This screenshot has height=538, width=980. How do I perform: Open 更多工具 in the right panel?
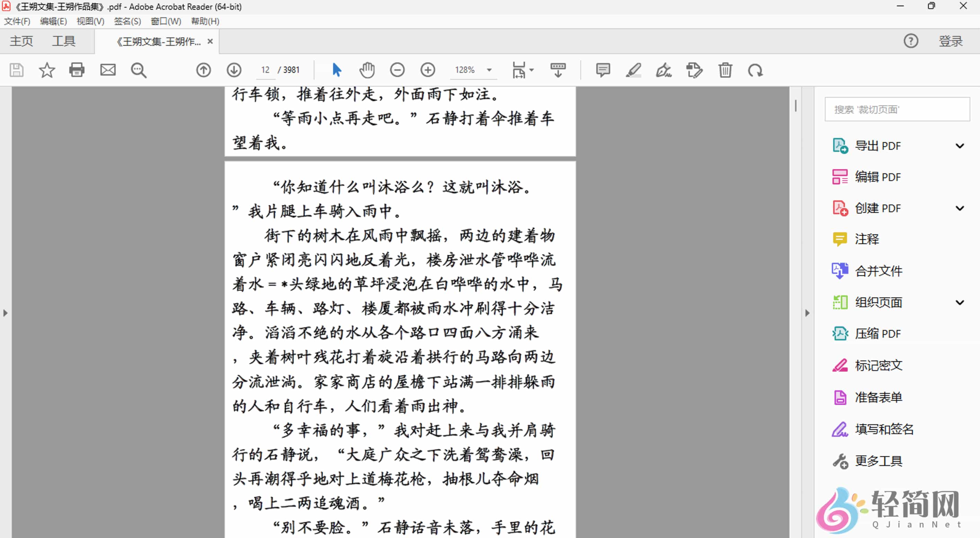[879, 461]
